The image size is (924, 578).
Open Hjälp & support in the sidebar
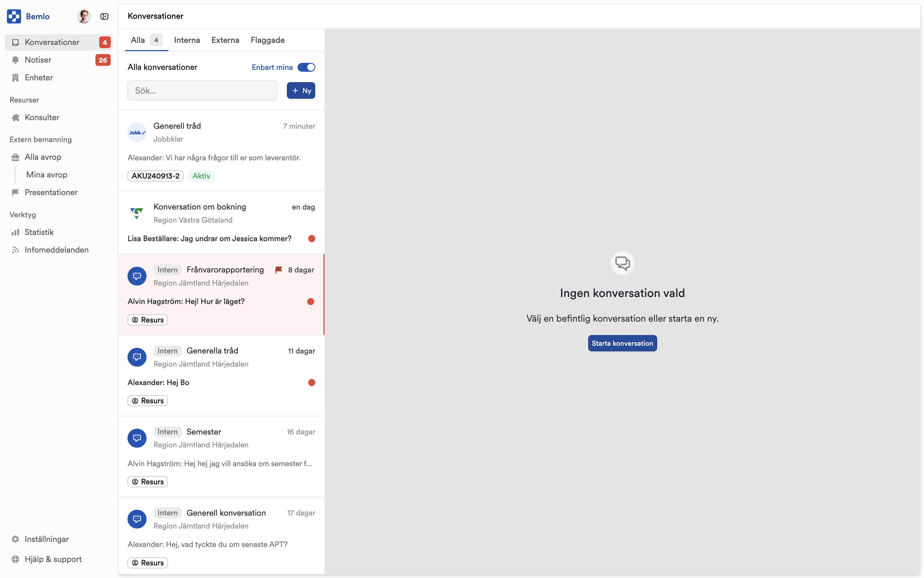(59, 559)
